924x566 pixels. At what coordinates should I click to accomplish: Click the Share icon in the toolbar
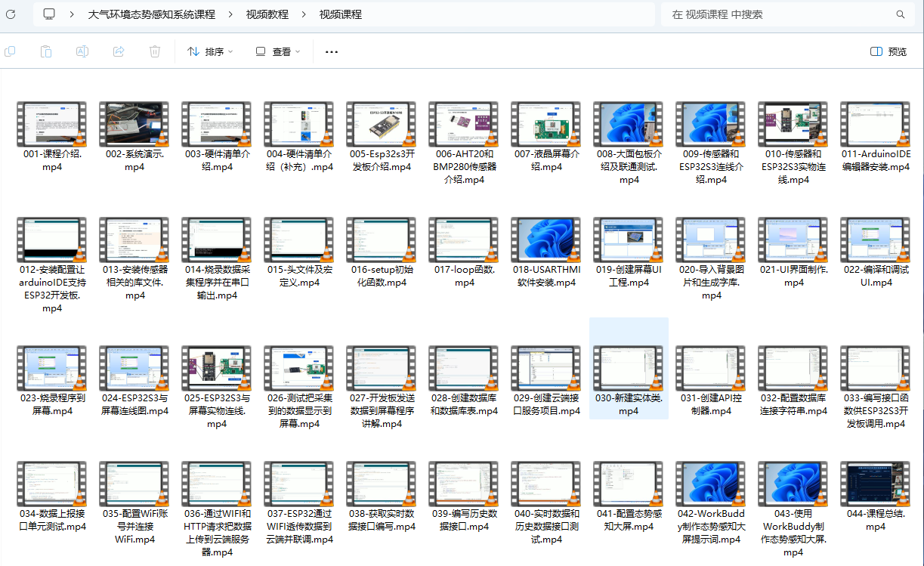tap(119, 51)
